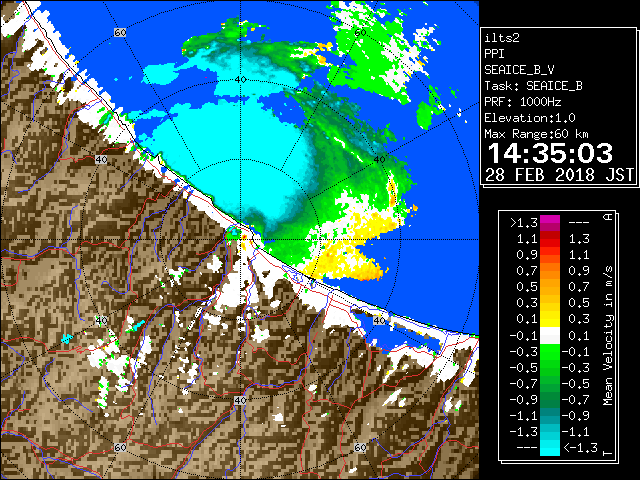The image size is (640, 480).
Task: Click the "PRF: 1000Hz" text
Action: (x=523, y=102)
